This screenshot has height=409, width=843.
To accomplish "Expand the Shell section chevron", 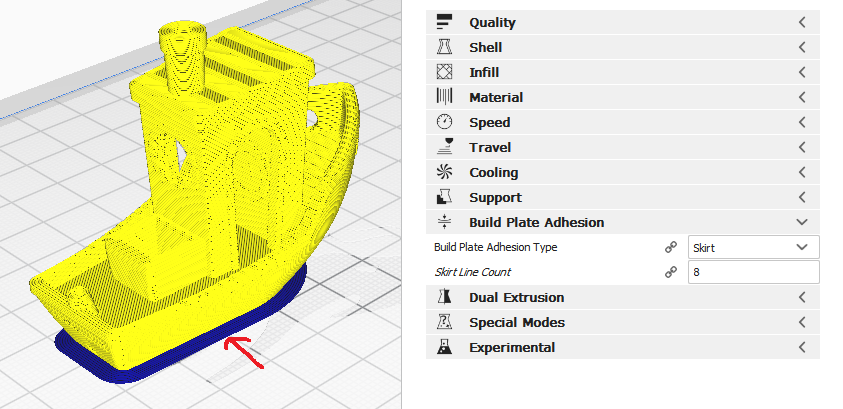I will pyautogui.click(x=802, y=47).
